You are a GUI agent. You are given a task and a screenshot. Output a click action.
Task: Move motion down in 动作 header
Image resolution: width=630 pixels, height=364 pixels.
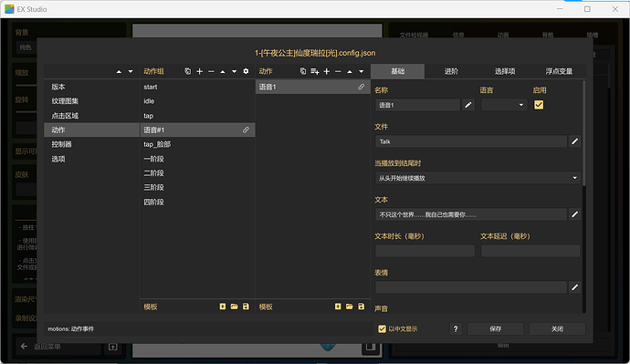[x=362, y=71]
